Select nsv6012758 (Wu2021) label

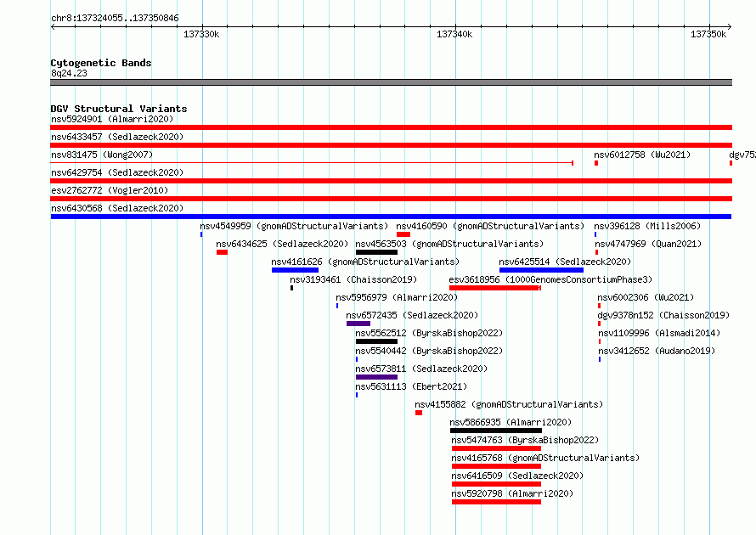(642, 155)
